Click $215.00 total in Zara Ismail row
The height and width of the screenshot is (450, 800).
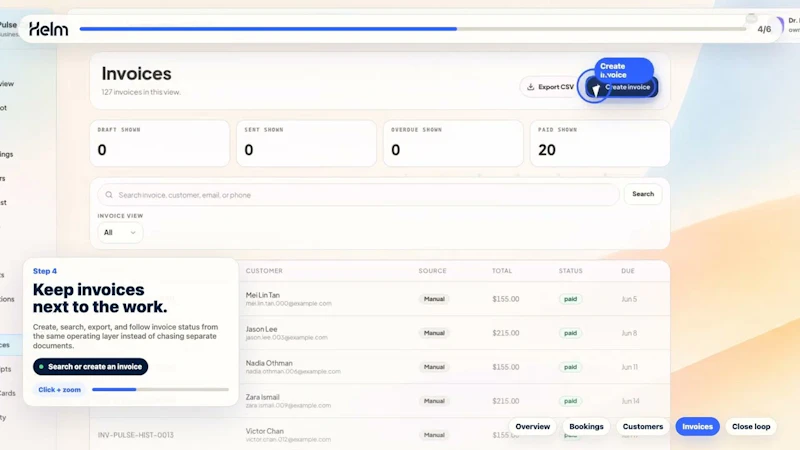(506, 401)
